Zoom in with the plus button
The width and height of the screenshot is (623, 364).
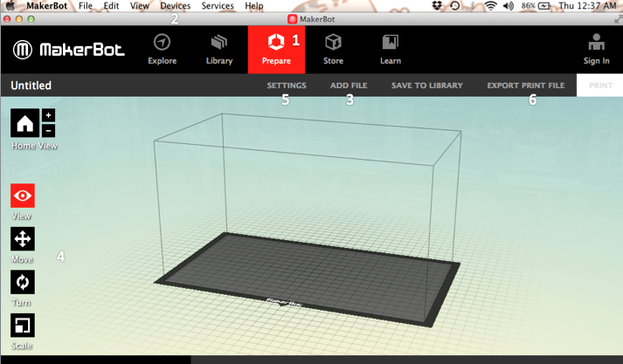pos(48,115)
